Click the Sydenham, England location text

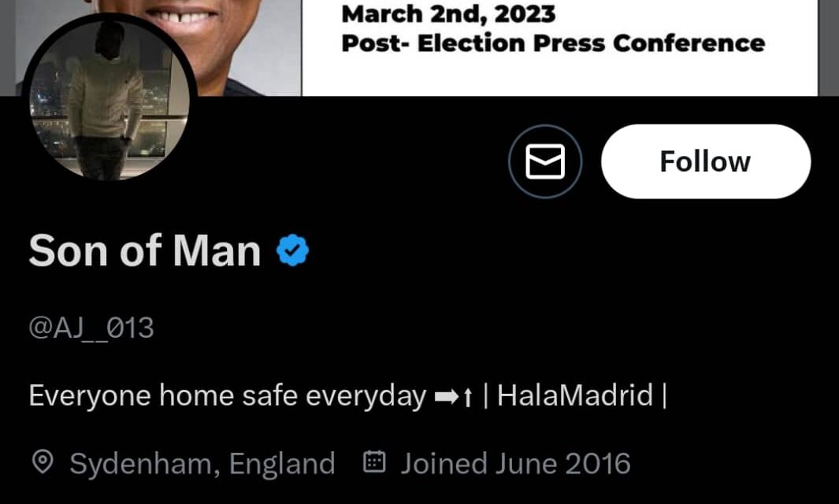coord(202,463)
